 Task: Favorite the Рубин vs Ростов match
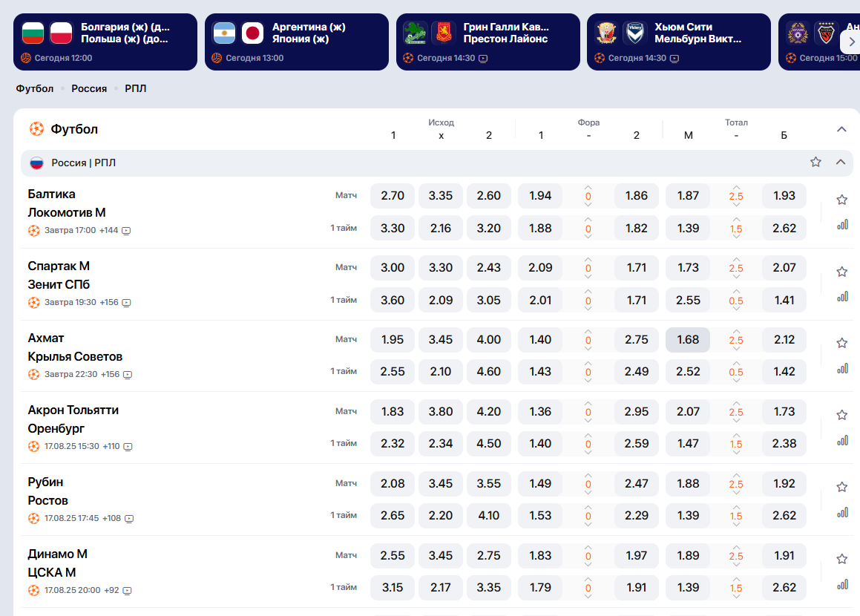click(842, 487)
